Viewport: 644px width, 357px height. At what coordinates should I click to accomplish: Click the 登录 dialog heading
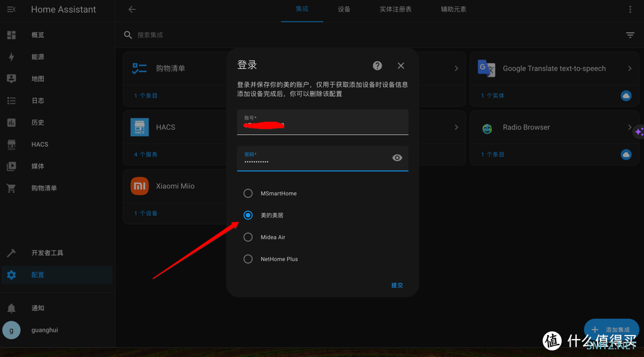[x=247, y=65]
